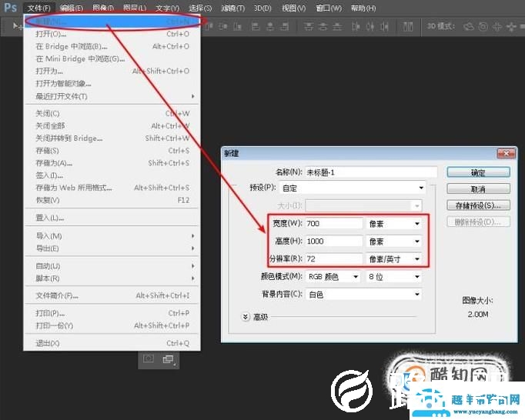Choose 打开(O)... in File menu

(x=112, y=34)
